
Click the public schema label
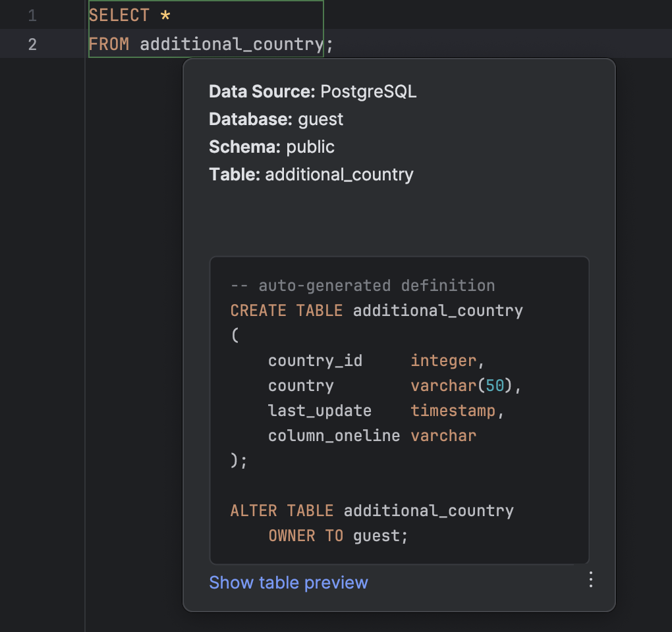point(314,147)
